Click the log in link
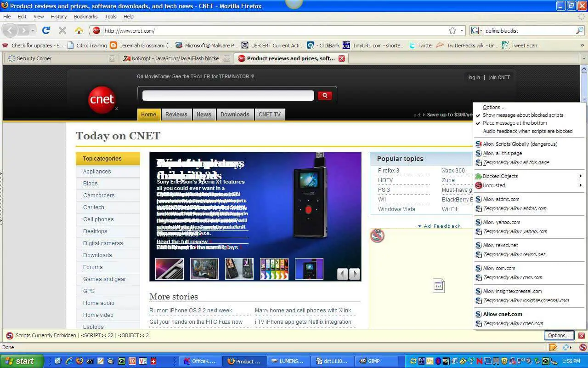 pos(474,77)
